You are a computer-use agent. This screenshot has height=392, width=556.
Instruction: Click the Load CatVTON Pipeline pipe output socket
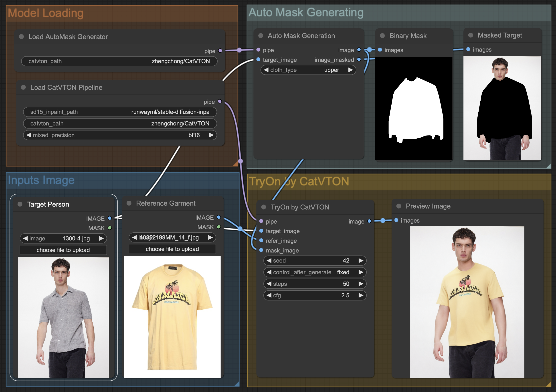[220, 101]
